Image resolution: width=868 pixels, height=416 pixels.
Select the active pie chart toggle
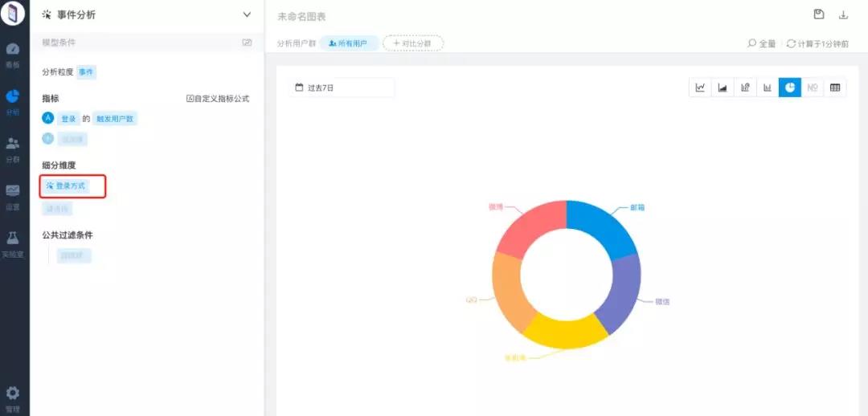pos(790,88)
